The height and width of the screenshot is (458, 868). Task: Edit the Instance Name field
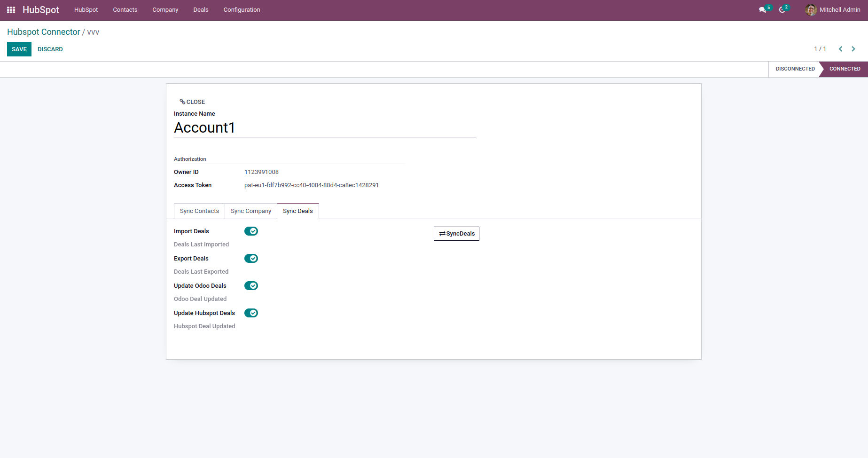click(x=325, y=128)
